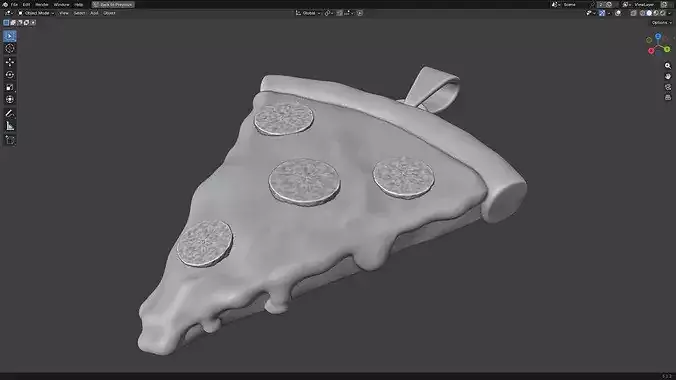Select the Add Cube tool

click(9, 140)
